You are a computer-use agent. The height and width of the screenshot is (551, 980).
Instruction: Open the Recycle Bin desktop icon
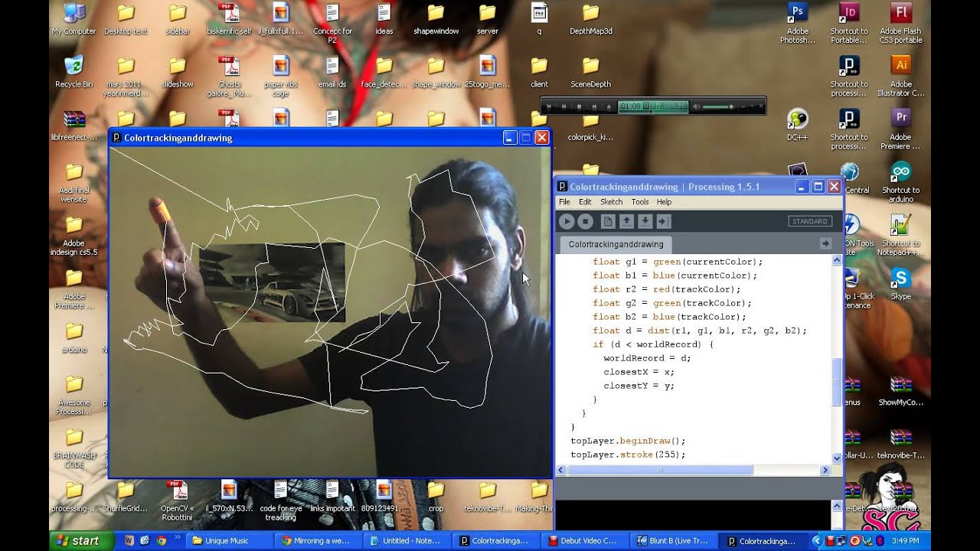coord(73,73)
